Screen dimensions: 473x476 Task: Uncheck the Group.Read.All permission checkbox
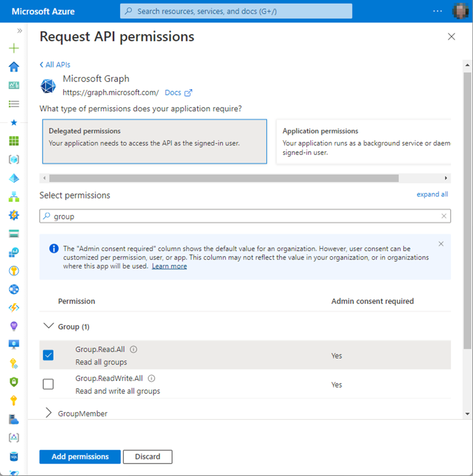(48, 355)
